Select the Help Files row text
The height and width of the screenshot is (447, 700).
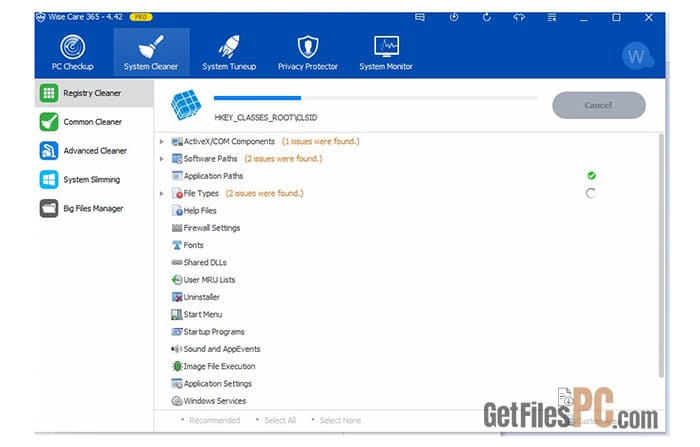coord(200,211)
